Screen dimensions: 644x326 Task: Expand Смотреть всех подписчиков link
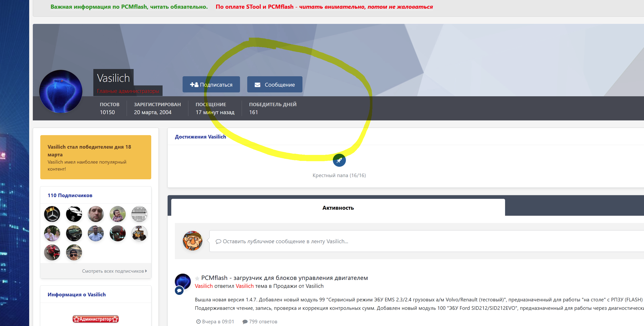click(114, 271)
